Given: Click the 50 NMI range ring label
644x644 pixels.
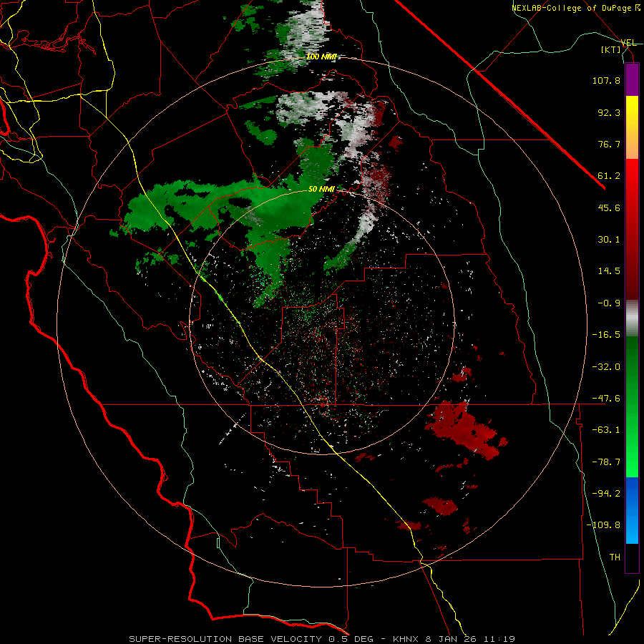Looking at the screenshot, I should click(321, 190).
